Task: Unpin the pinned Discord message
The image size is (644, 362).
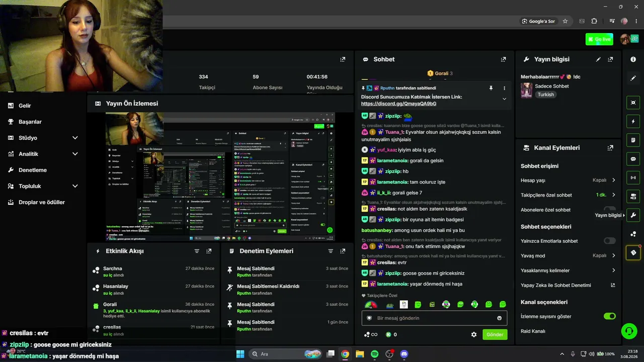Action: (x=491, y=88)
